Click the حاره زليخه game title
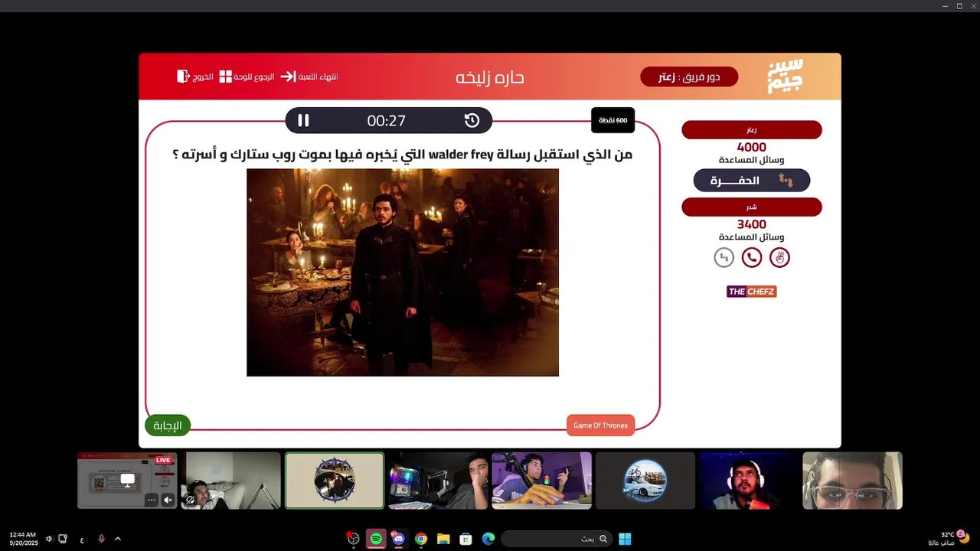Screen dimensions: 980x551 click(490, 77)
